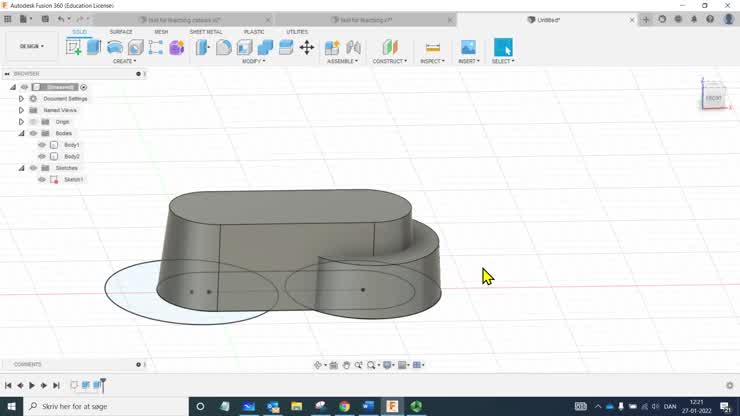The height and width of the screenshot is (416, 740).
Task: Choose the Extrude tool icon
Action: point(94,47)
